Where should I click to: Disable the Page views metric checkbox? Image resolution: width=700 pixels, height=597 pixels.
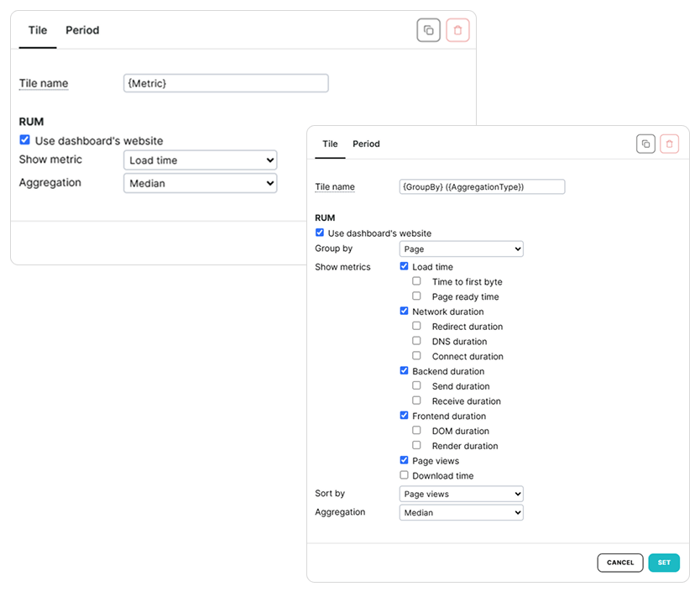pyautogui.click(x=405, y=460)
